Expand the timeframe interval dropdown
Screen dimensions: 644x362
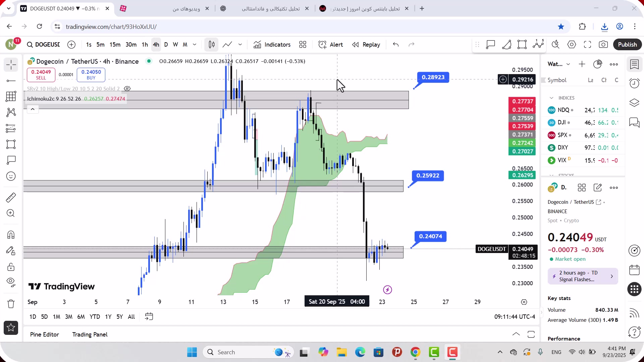(x=195, y=45)
